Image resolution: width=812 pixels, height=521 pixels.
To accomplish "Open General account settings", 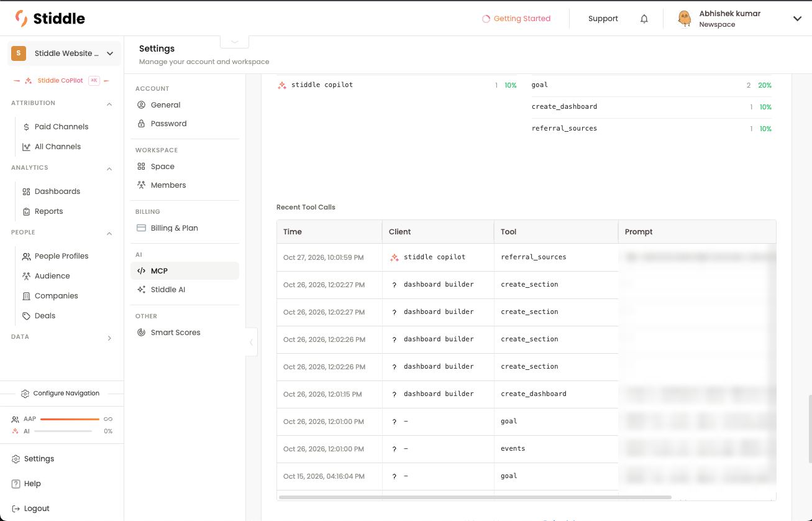I will click(x=185, y=105).
